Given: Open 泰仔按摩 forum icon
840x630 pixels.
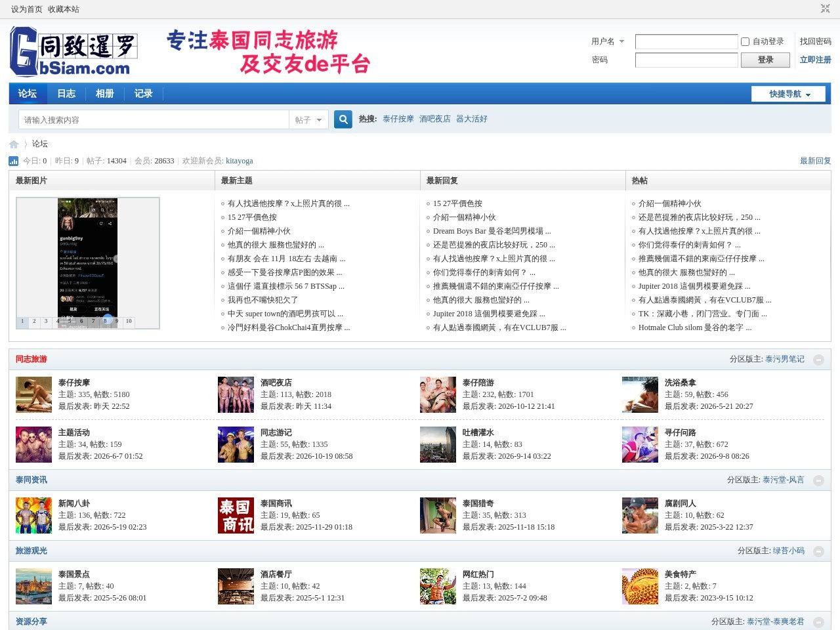Looking at the screenshot, I should click(34, 394).
